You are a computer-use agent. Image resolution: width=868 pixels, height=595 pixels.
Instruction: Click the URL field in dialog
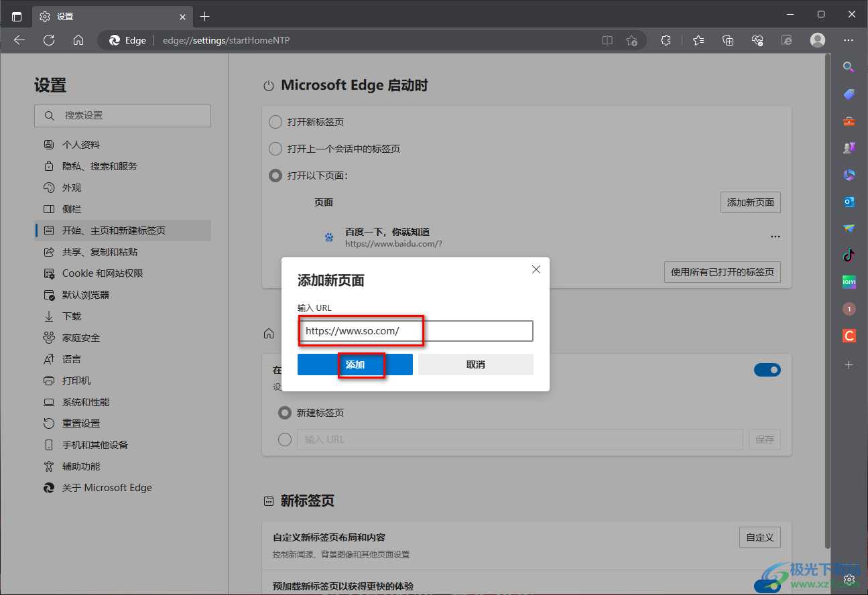[x=416, y=331]
